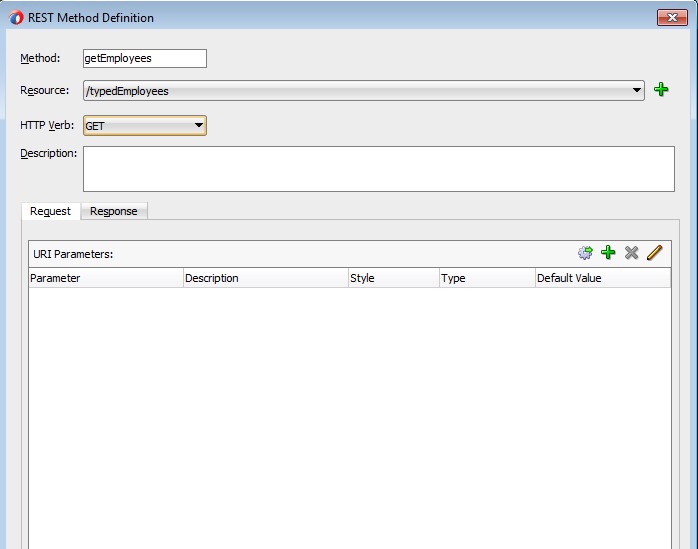This screenshot has width=698, height=549.
Task: Click the Parameter column header
Action: [105, 278]
